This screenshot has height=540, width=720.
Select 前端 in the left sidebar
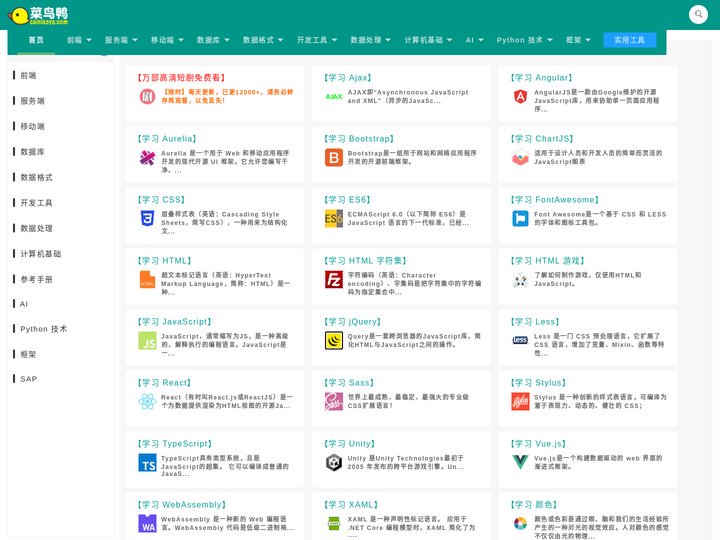point(28,75)
